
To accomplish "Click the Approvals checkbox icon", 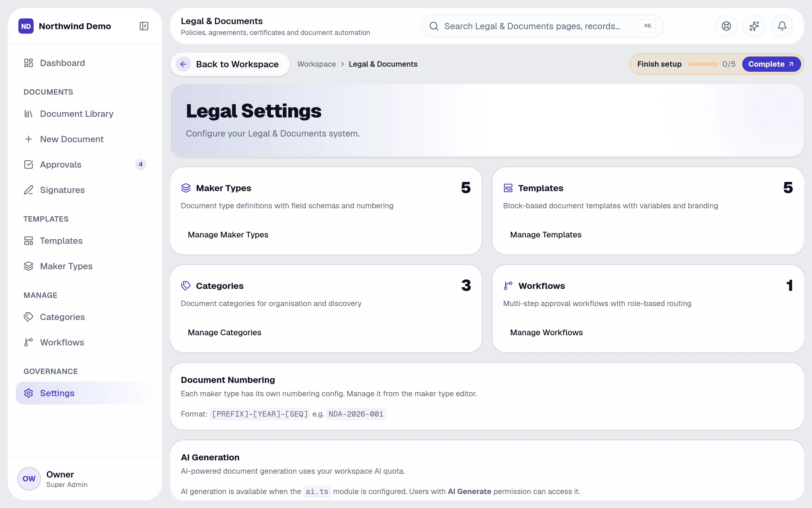I will click(29, 165).
